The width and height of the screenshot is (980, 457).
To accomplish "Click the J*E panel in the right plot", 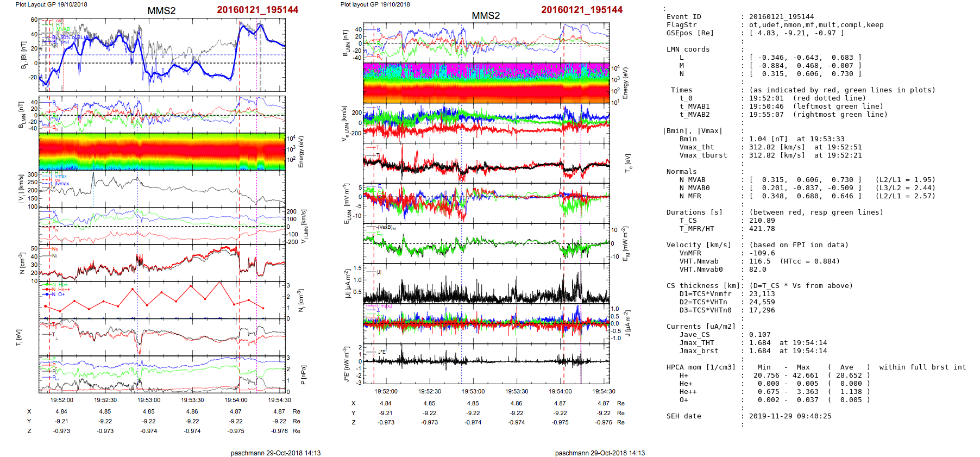I will click(x=486, y=364).
